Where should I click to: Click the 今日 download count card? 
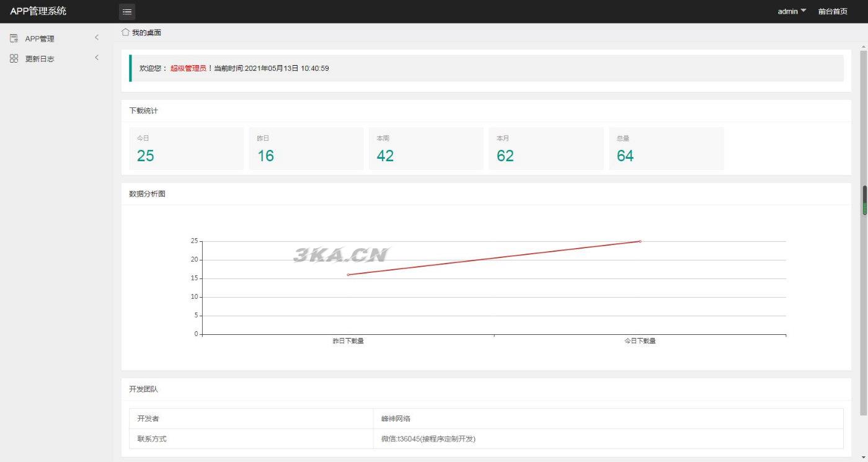pyautogui.click(x=186, y=149)
